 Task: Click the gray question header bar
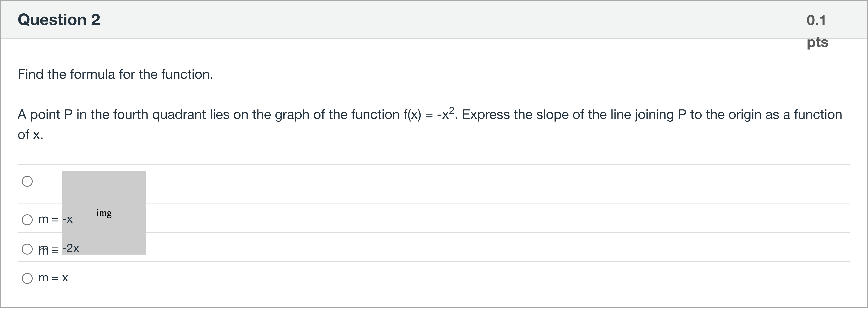pos(404,19)
